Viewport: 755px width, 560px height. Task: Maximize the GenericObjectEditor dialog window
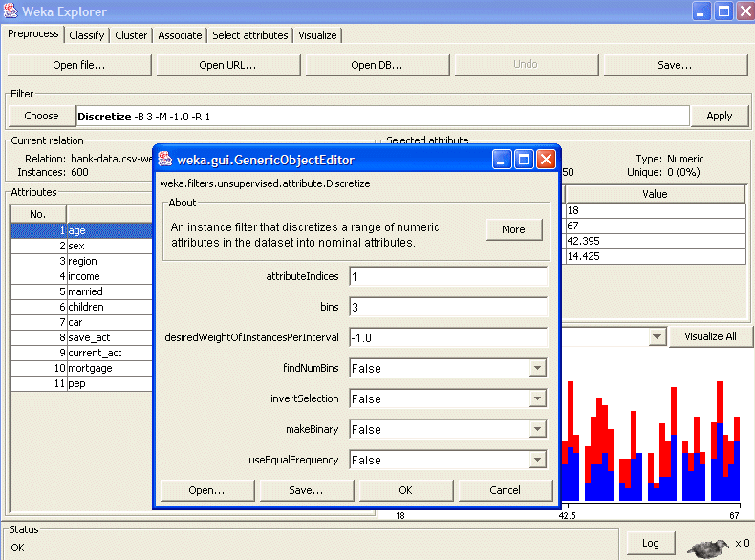pyautogui.click(x=524, y=160)
